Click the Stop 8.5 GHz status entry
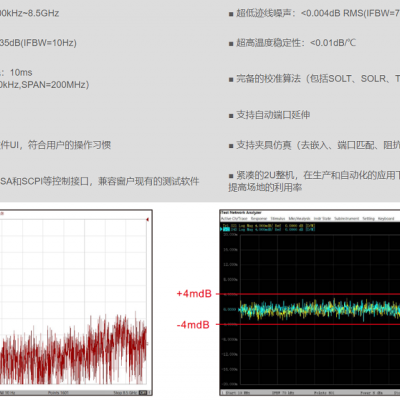400x400 pixels. click(x=125, y=393)
